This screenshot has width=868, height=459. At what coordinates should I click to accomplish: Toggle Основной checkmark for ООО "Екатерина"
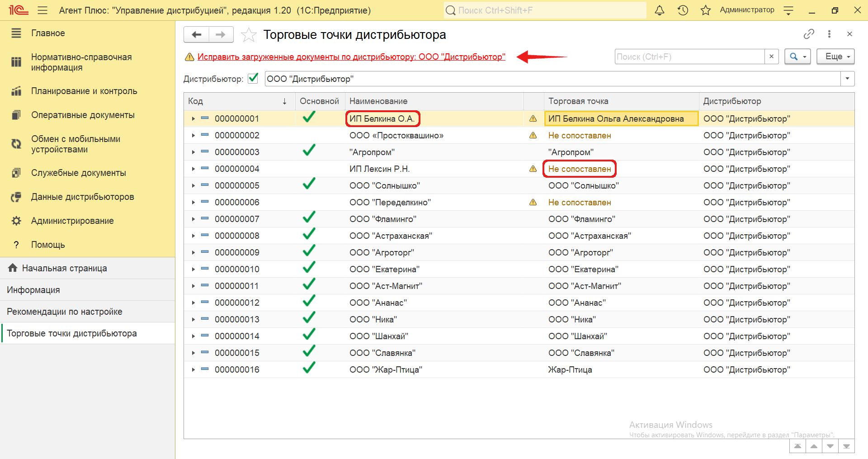pos(309,268)
